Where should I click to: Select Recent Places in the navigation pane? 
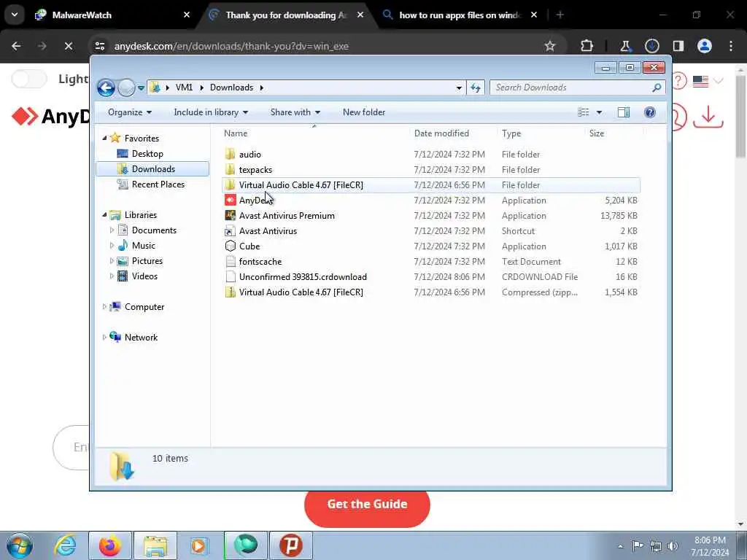158,184
